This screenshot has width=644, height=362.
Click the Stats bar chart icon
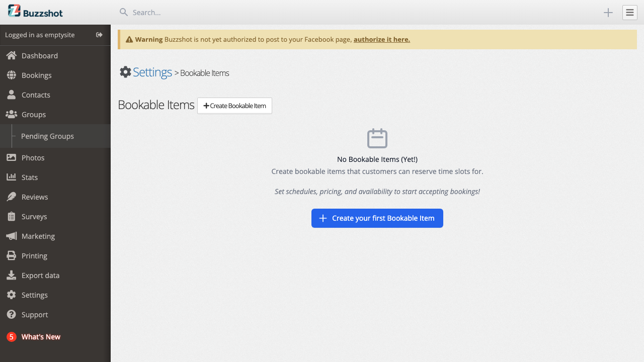[x=11, y=177]
